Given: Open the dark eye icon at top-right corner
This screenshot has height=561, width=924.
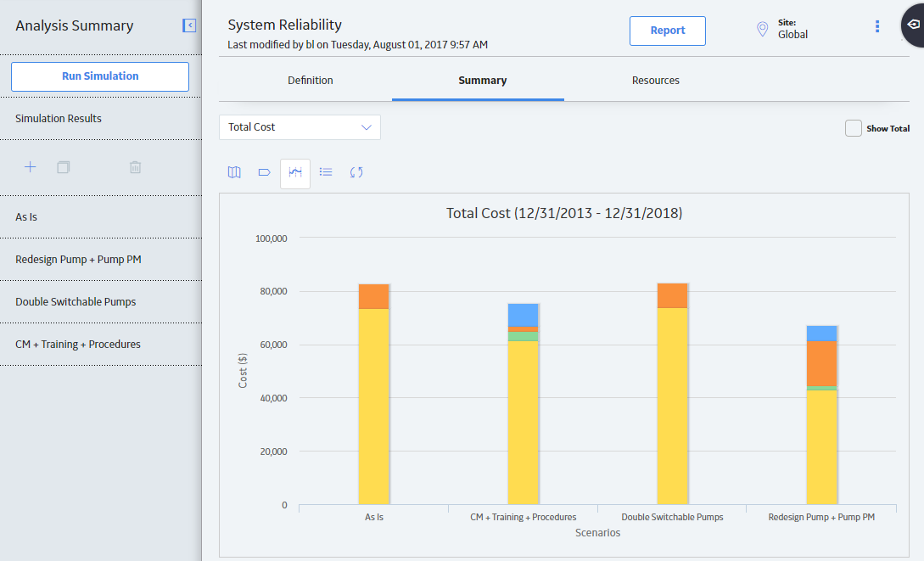Looking at the screenshot, I should (913, 25).
